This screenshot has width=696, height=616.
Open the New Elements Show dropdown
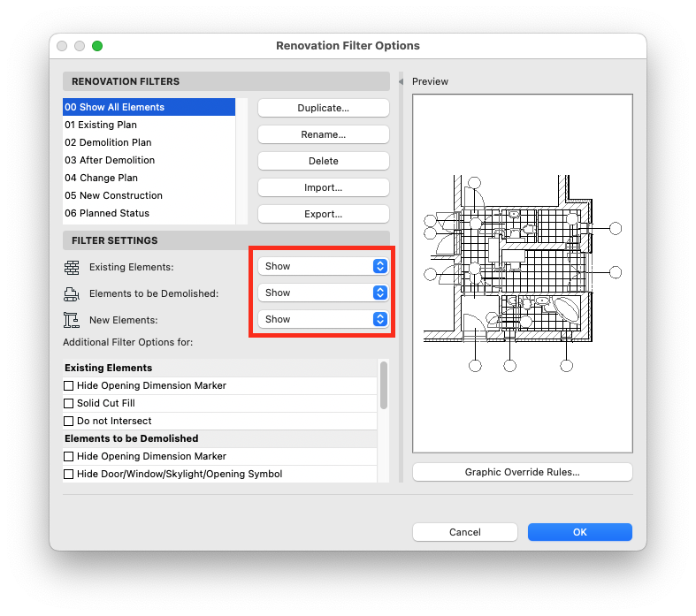point(323,319)
